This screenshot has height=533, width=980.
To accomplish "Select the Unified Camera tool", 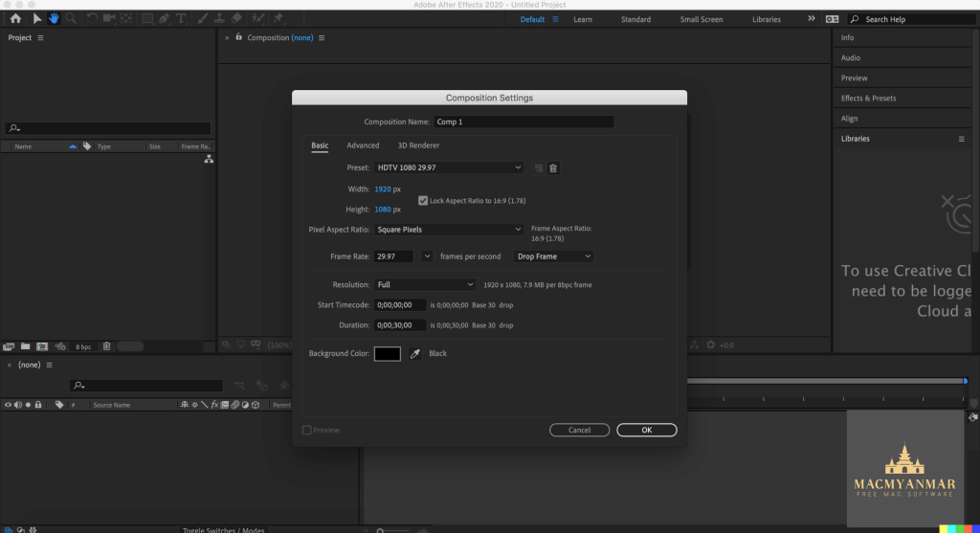I will tap(109, 19).
